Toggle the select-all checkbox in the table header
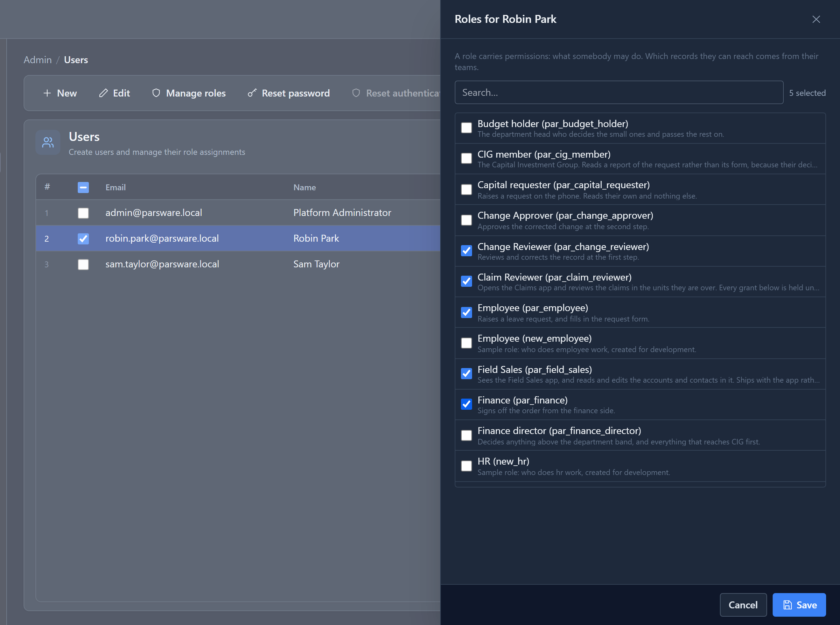This screenshot has width=840, height=625. 83,187
